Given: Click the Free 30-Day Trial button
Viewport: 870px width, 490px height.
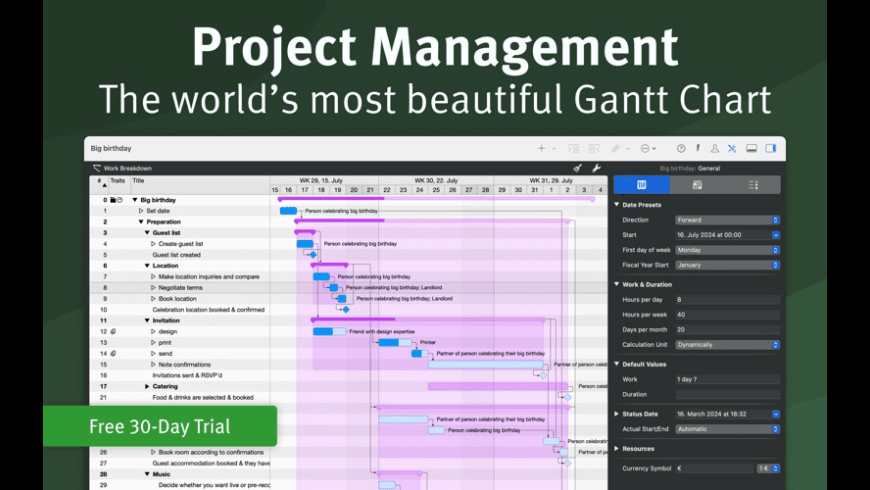Looking at the screenshot, I should (x=160, y=426).
